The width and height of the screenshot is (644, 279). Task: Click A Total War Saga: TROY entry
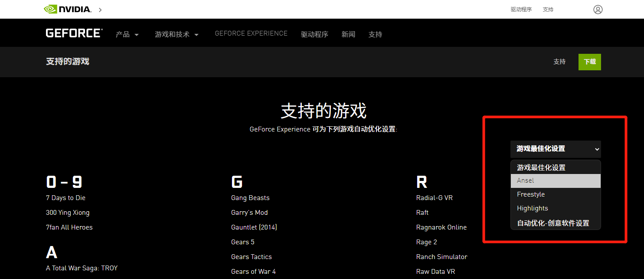82,268
